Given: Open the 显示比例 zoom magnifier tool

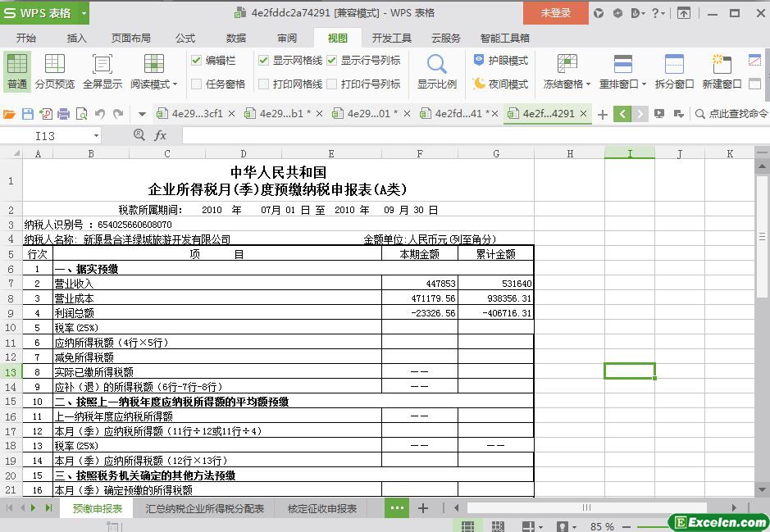Looking at the screenshot, I should click(x=436, y=66).
